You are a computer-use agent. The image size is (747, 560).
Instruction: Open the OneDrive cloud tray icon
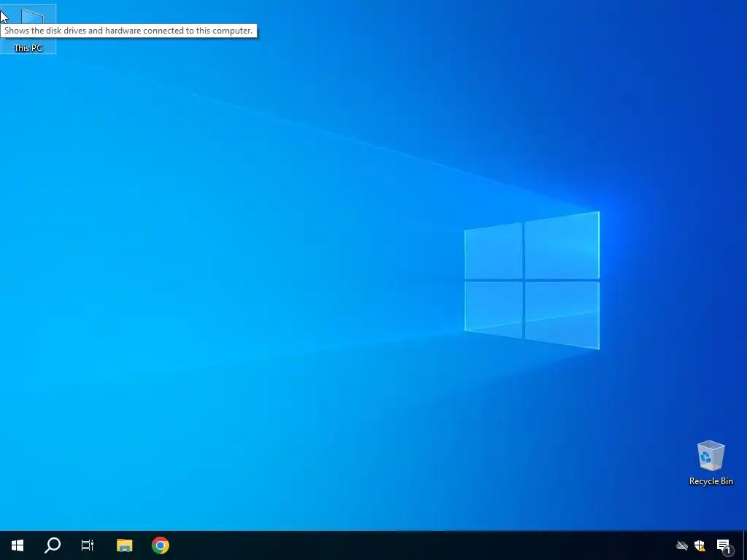(x=682, y=545)
